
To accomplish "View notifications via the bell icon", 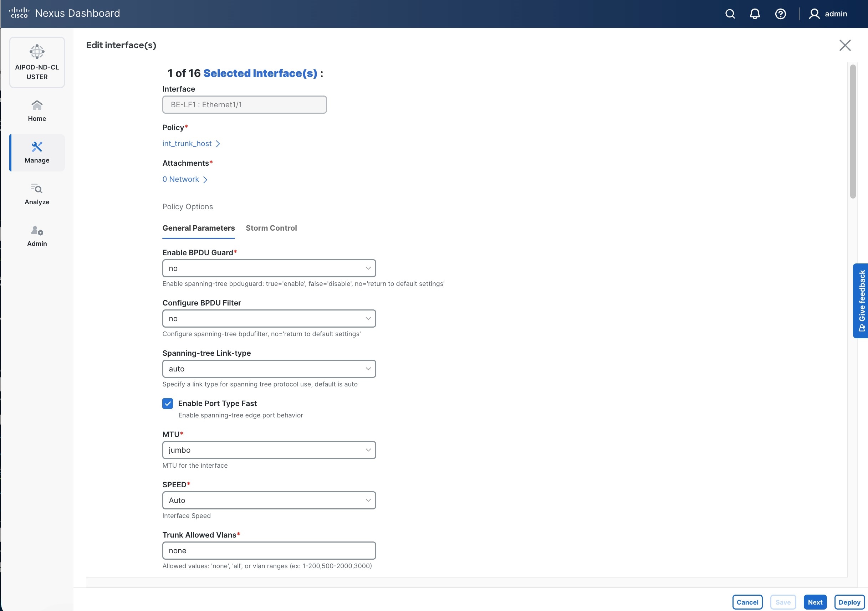I will (x=755, y=14).
